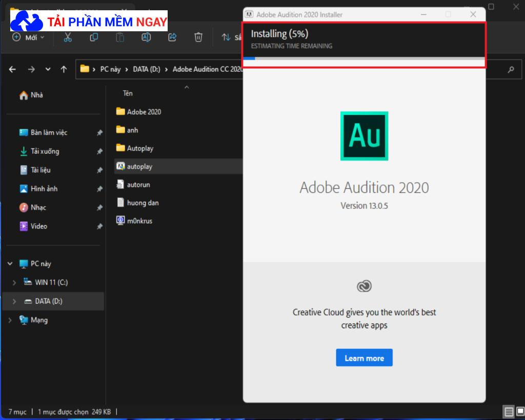Click the installer title bar Adobe icon
The image size is (525, 420).
249,14
